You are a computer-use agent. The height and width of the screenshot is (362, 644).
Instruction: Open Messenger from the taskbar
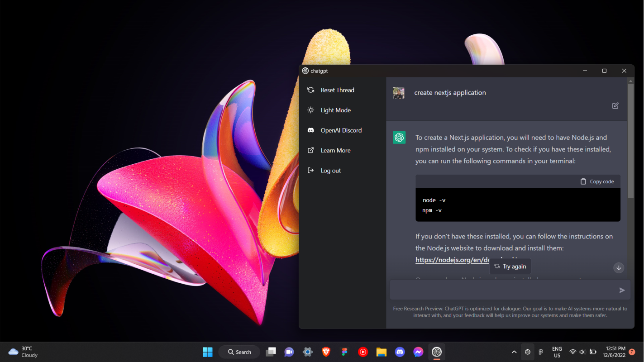[418, 352]
